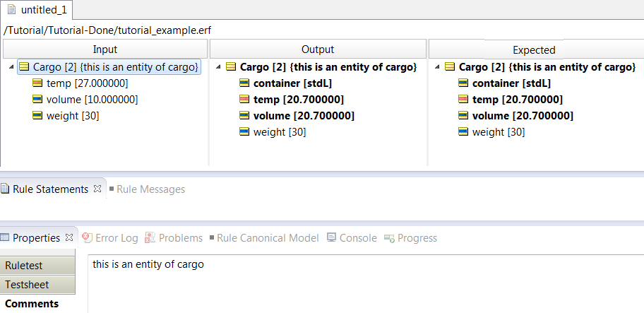The width and height of the screenshot is (644, 313).
Task: Click temp [20.700000] icon in Expected
Action: point(463,100)
